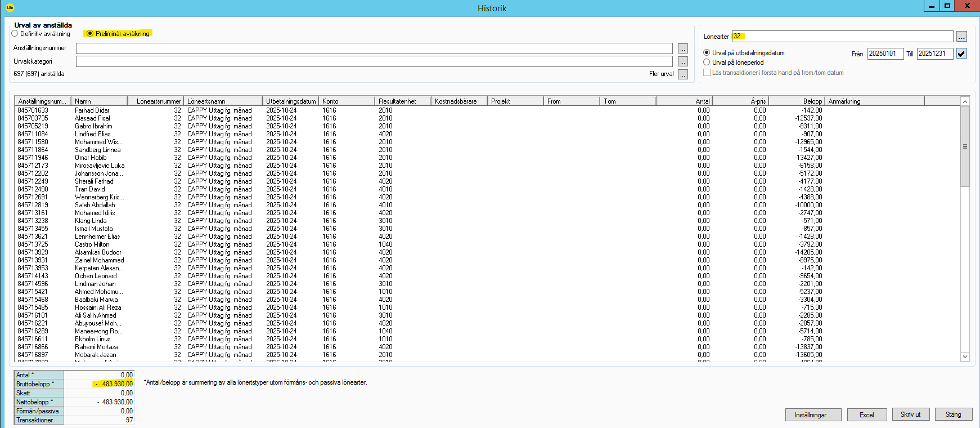
Task: Open the Fler urval browse button
Action: point(682,74)
